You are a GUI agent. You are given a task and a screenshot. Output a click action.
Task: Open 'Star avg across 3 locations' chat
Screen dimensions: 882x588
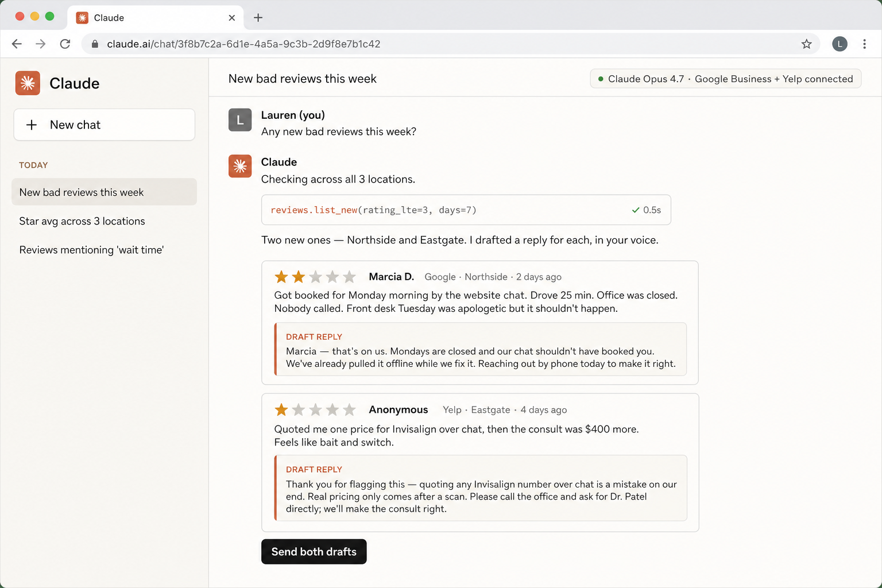(104, 221)
